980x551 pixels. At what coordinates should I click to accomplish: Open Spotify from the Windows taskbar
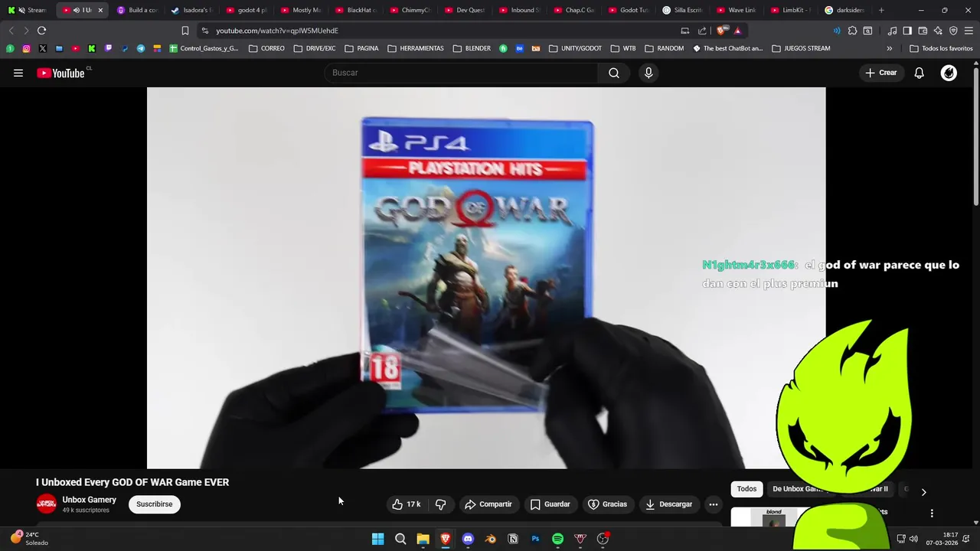point(557,539)
